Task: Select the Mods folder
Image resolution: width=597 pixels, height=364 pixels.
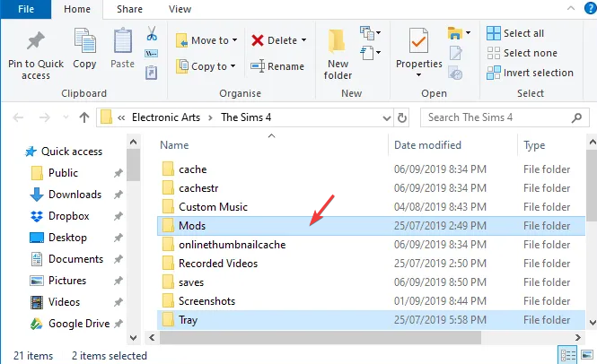Action: [x=371, y=226]
